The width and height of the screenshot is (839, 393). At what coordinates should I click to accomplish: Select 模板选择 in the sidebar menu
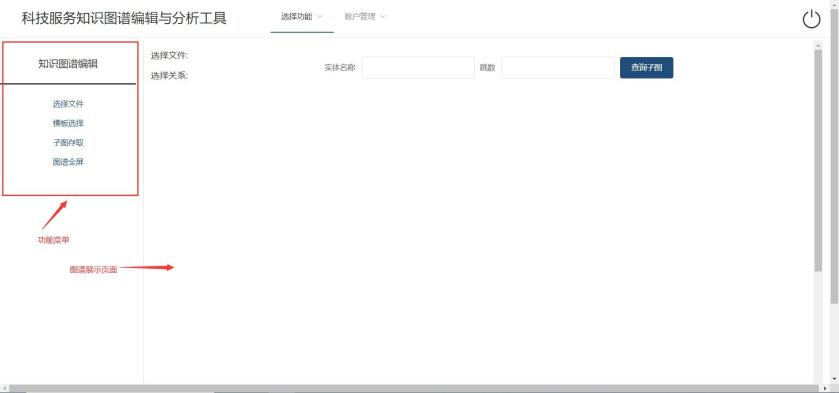pyautogui.click(x=68, y=123)
